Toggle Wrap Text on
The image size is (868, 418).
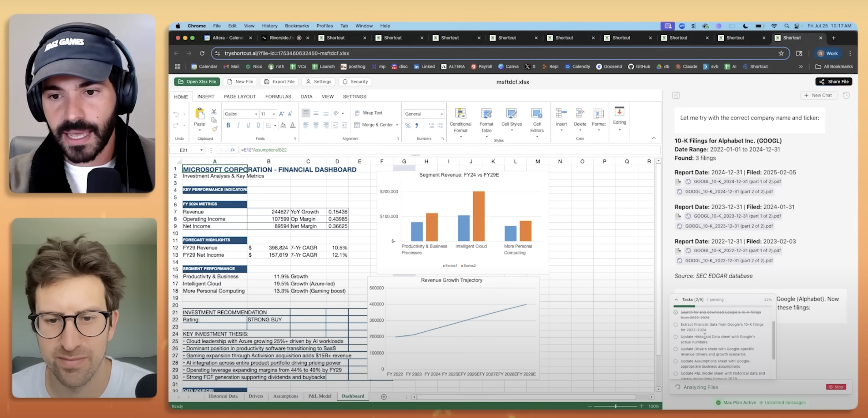coord(368,113)
